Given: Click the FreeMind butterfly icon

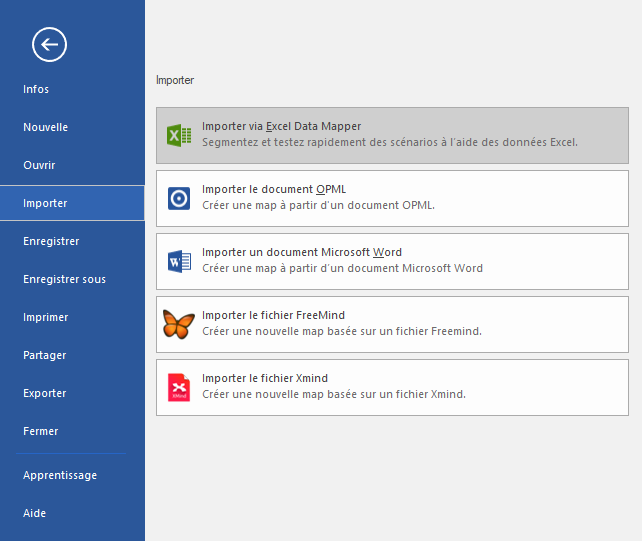Looking at the screenshot, I should pyautogui.click(x=179, y=324).
